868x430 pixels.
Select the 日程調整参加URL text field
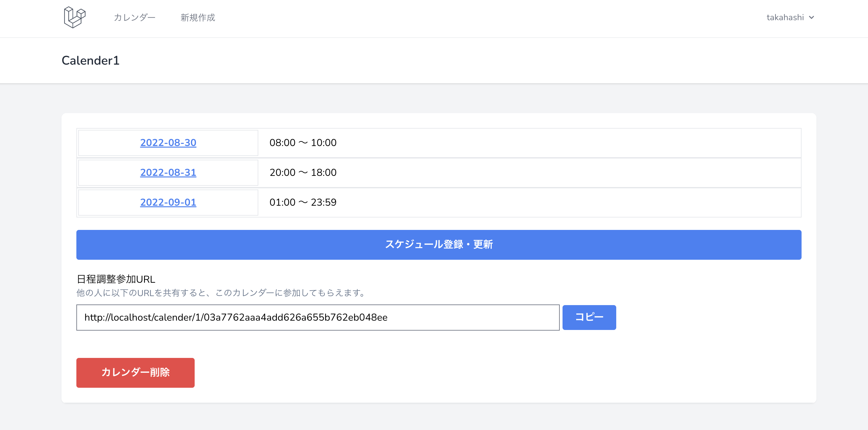coord(318,317)
